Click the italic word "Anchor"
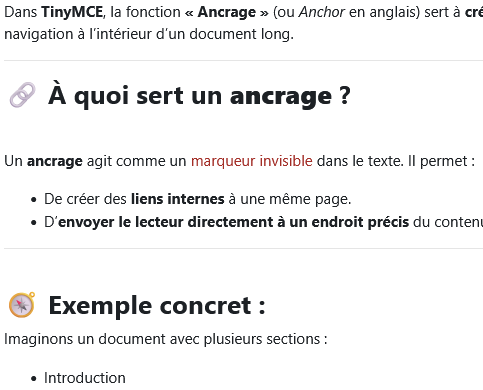 [322, 12]
